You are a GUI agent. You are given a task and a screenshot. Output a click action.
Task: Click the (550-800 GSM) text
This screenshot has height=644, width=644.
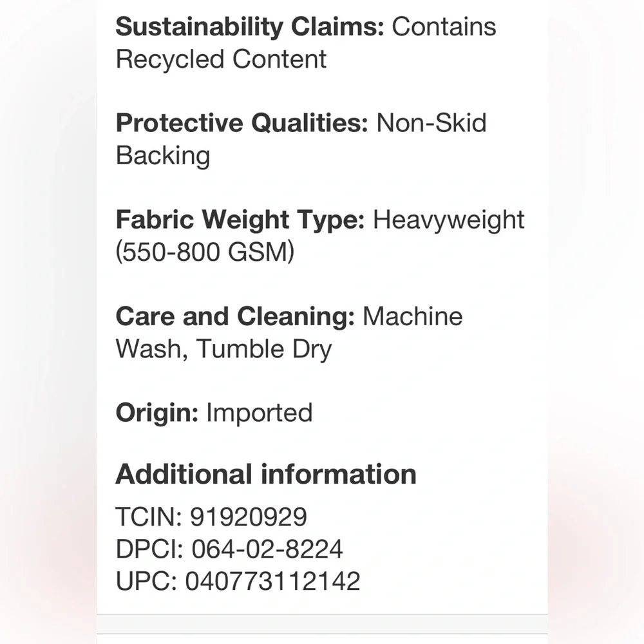[205, 252]
